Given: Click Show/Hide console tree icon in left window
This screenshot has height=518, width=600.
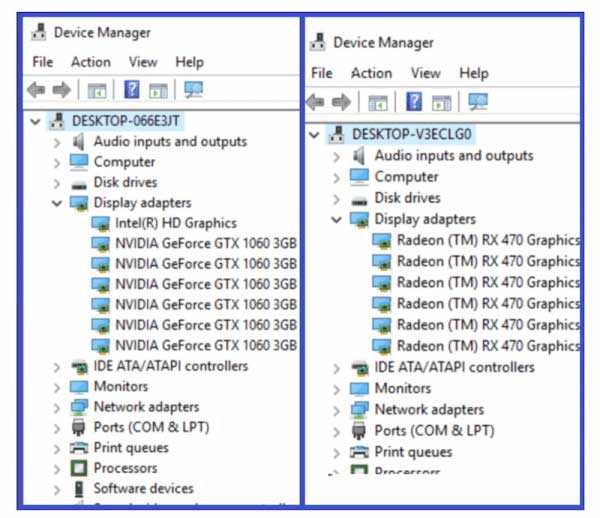Looking at the screenshot, I should (97, 91).
